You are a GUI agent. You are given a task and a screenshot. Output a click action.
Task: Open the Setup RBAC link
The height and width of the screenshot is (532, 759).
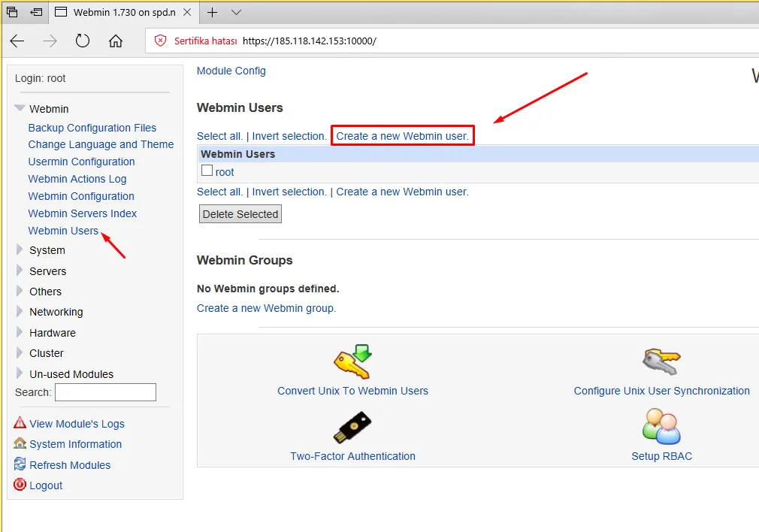(662, 456)
